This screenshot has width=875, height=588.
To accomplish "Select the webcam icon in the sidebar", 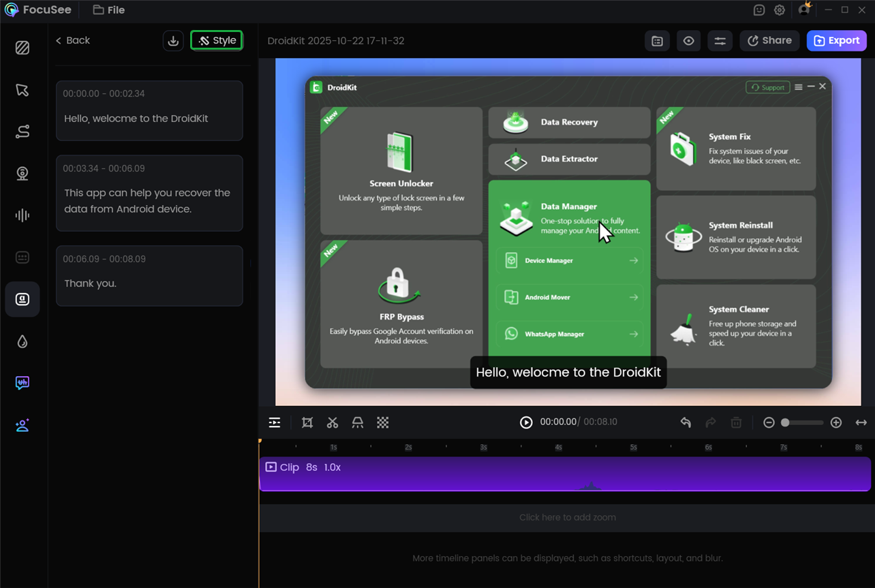I will (22, 174).
